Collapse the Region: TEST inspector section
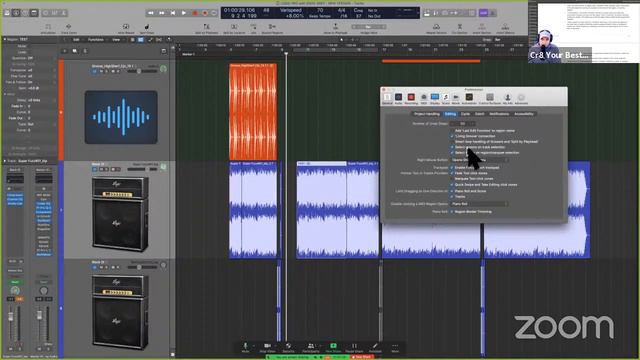Screen dimensions: 640x360 coord(5,40)
